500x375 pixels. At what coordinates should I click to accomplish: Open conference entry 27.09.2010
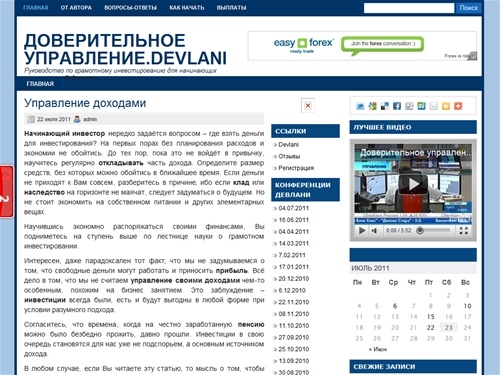click(x=293, y=337)
